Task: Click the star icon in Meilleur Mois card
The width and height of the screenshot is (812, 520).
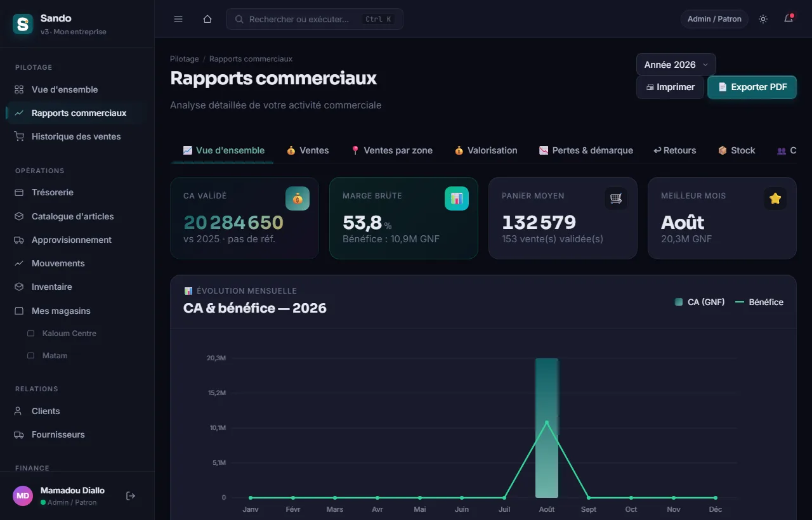Action: click(x=775, y=198)
